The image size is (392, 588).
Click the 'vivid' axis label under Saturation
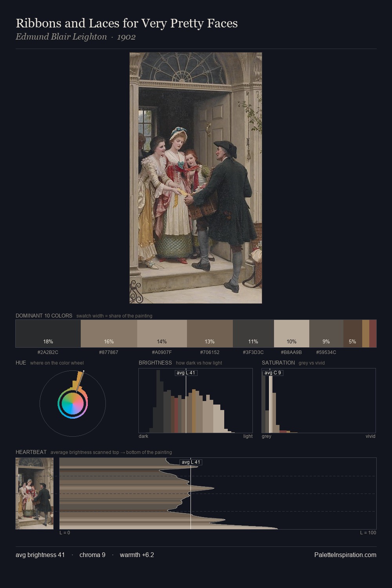(x=370, y=436)
